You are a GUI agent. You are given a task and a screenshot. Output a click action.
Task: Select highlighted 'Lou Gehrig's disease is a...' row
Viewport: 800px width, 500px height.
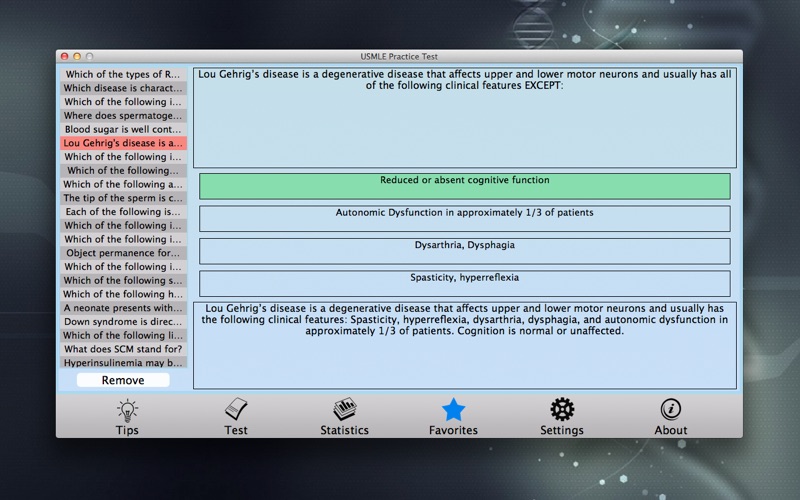point(123,143)
